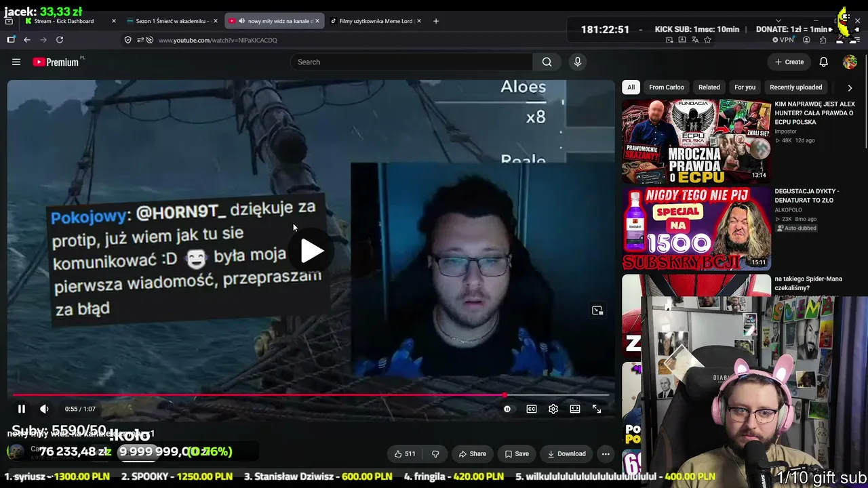The height and width of the screenshot is (488, 868).
Task: Open the browser workspaces icon
Action: 11,40
